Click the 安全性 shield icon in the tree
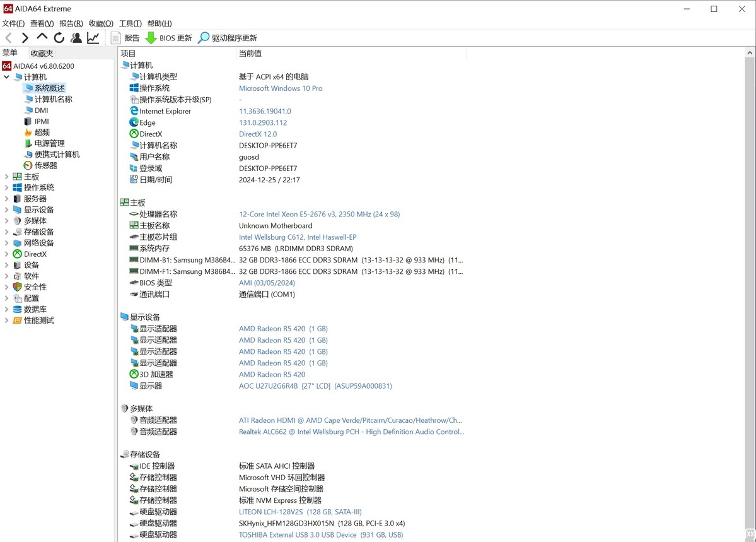Image resolution: width=756 pixels, height=542 pixels. click(18, 287)
